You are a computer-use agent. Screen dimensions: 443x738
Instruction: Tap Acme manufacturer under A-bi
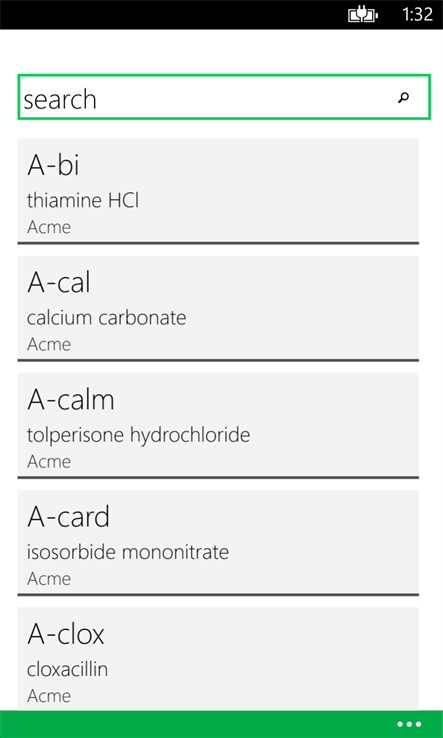(x=49, y=227)
